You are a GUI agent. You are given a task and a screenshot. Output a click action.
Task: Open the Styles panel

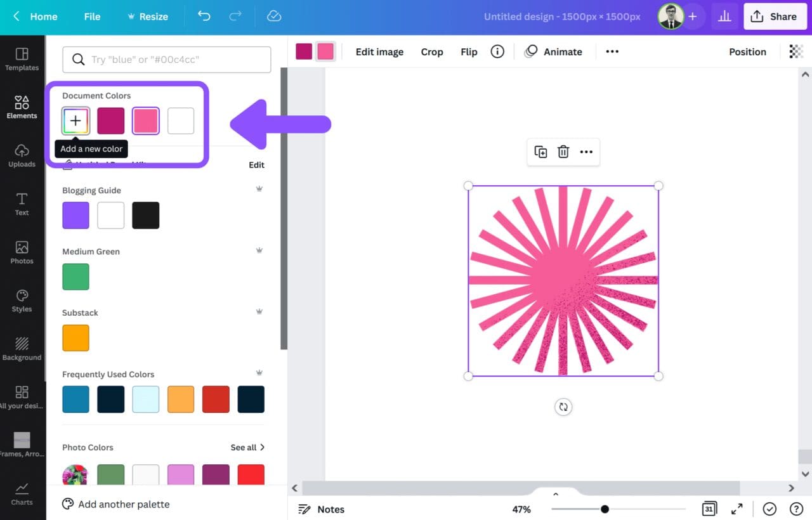(22, 301)
